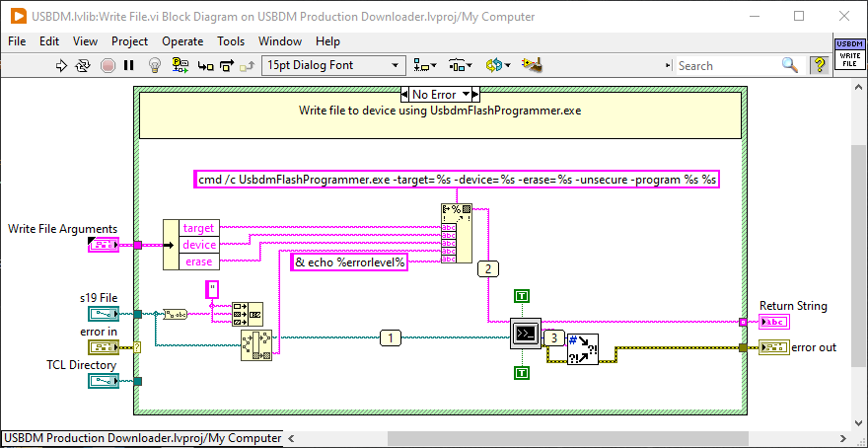Image resolution: width=868 pixels, height=448 pixels.
Task: Maximize the block diagram window
Action: 799,16
